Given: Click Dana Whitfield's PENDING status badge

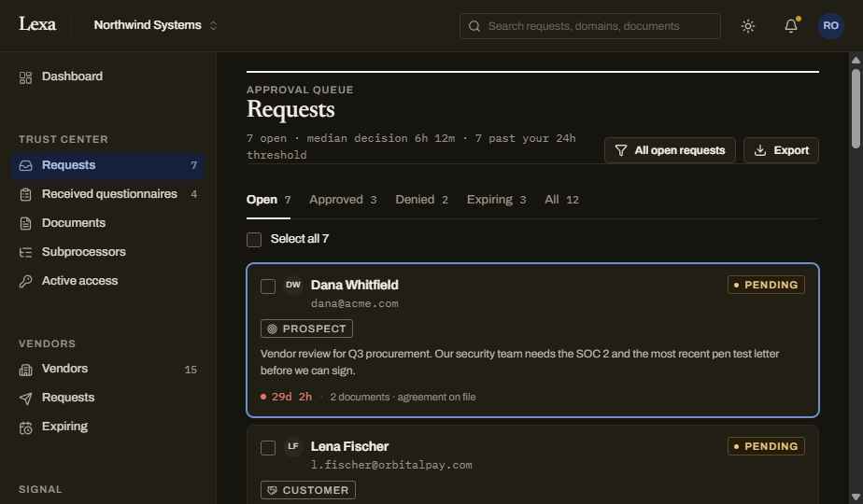Looking at the screenshot, I should 766,285.
